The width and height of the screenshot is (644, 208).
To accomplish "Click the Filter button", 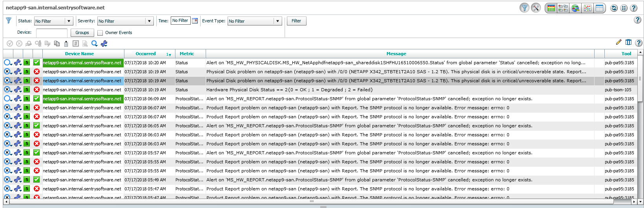I will [296, 21].
